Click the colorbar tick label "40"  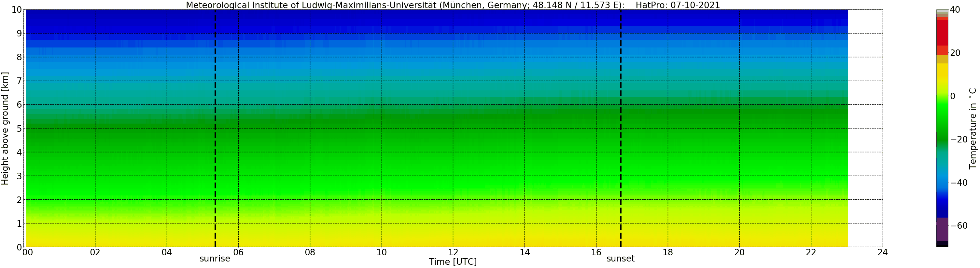[x=955, y=10]
